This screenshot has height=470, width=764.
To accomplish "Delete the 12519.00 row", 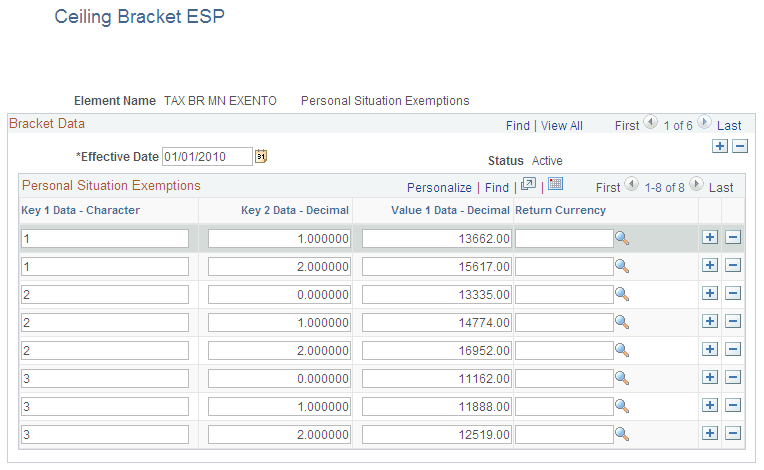I will tap(733, 433).
